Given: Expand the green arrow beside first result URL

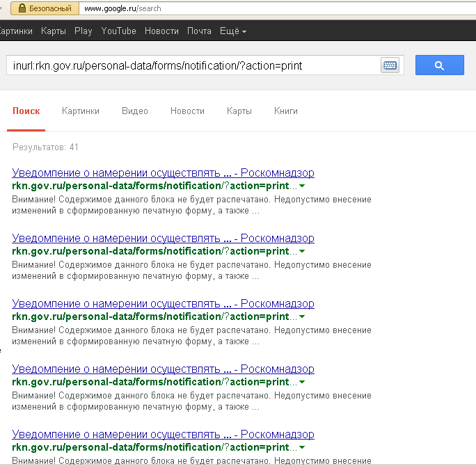Looking at the screenshot, I should tap(302, 186).
